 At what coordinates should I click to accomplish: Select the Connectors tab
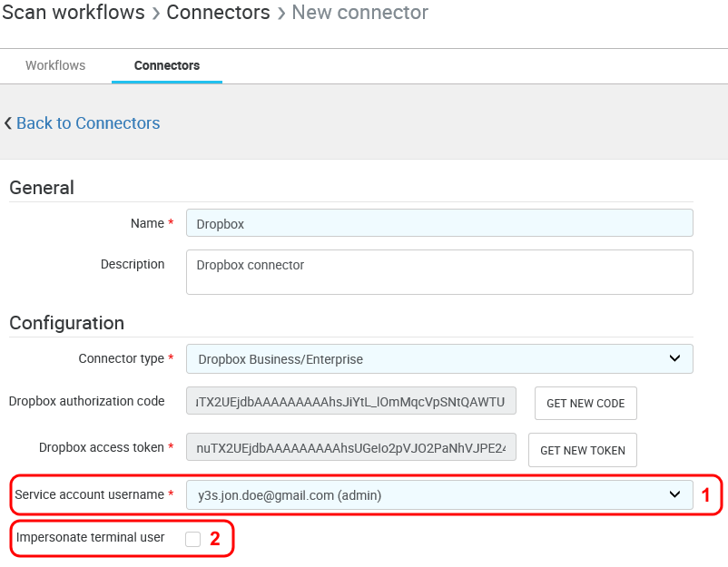167,65
